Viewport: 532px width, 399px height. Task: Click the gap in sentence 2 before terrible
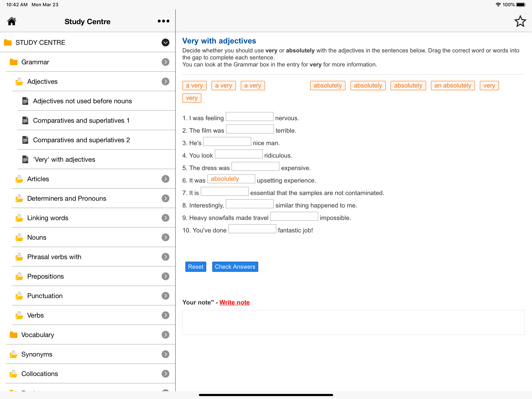[x=250, y=129]
